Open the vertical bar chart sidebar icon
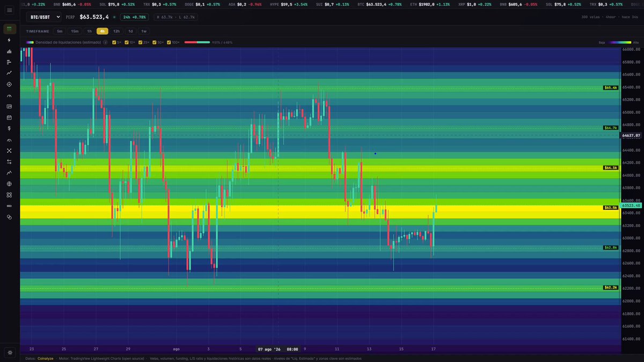644x362 pixels. point(9,51)
